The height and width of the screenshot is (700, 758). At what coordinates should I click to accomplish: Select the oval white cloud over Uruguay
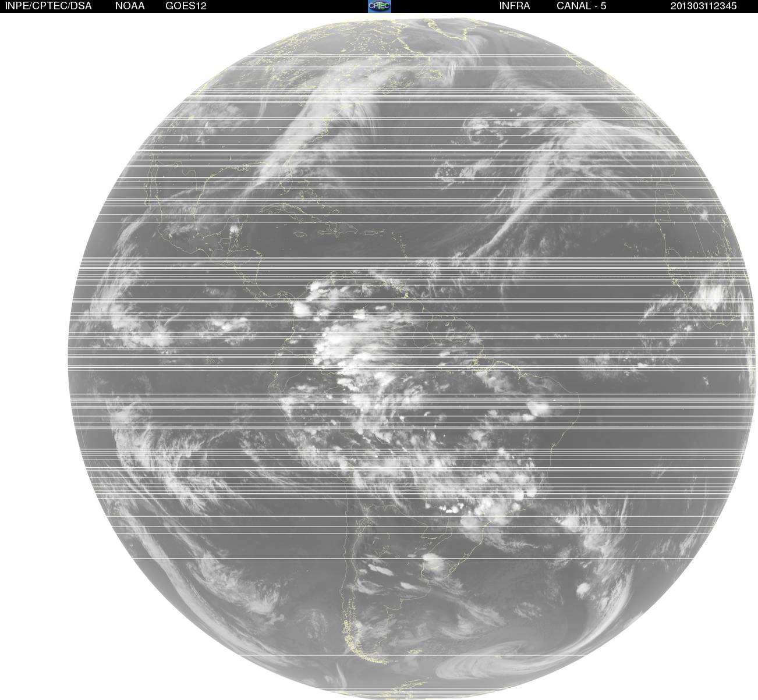432,561
